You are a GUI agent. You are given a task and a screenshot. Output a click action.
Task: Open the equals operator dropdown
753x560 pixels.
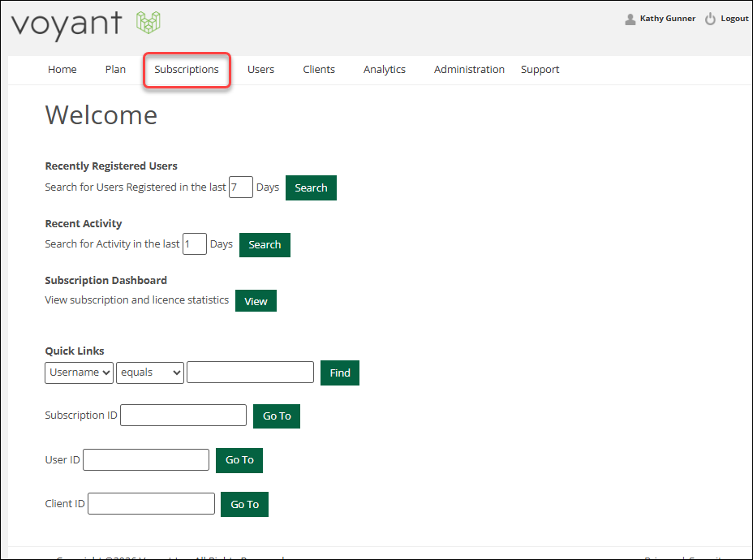point(150,373)
